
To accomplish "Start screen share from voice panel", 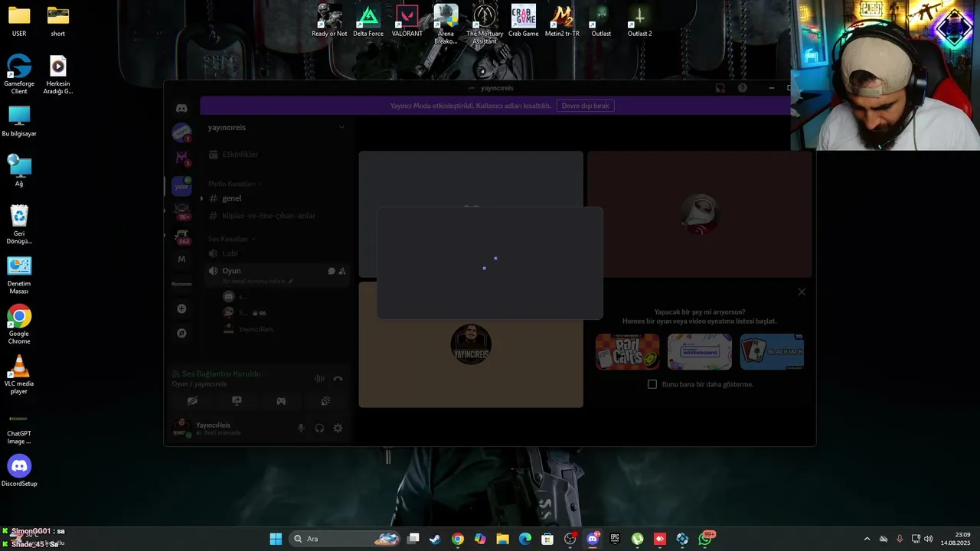I will click(237, 401).
